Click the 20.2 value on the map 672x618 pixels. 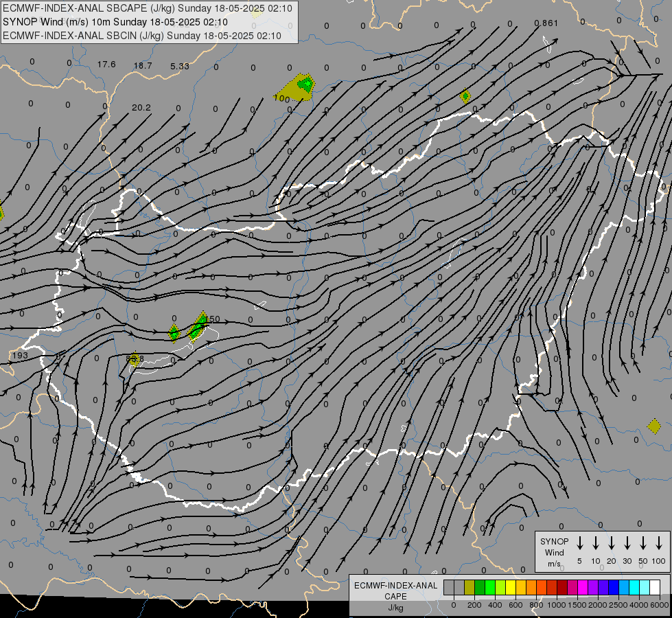click(x=141, y=108)
